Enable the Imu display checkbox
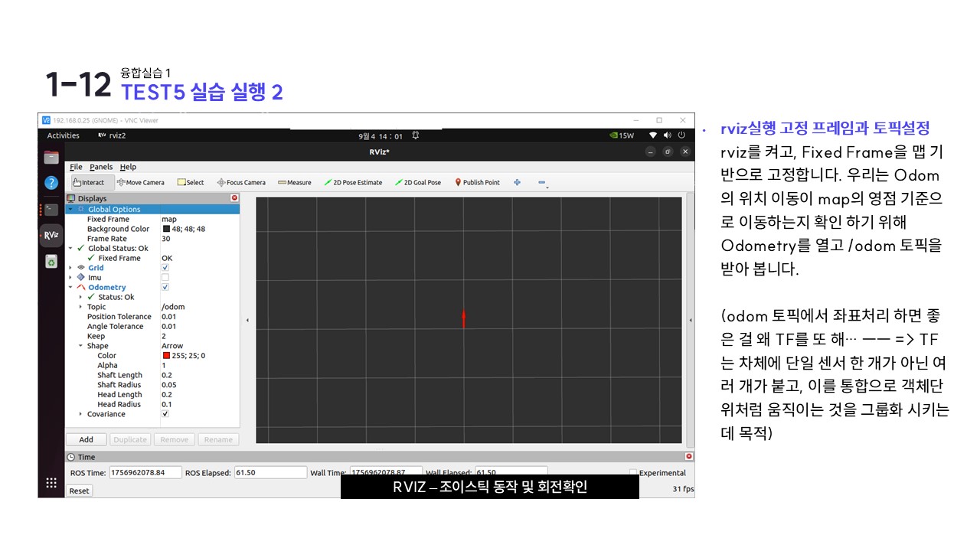Viewport: 980px width, 551px height. 165,278
